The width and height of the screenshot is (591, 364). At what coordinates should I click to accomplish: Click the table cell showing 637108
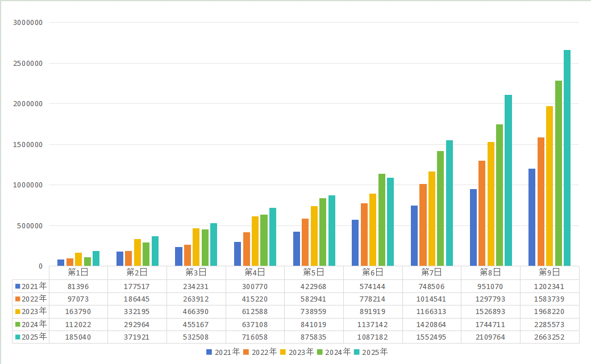255,324
